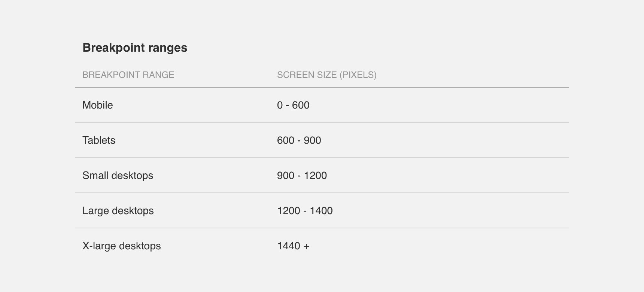This screenshot has height=292, width=644.
Task: Click the Breakpoint ranges heading
Action: point(135,48)
